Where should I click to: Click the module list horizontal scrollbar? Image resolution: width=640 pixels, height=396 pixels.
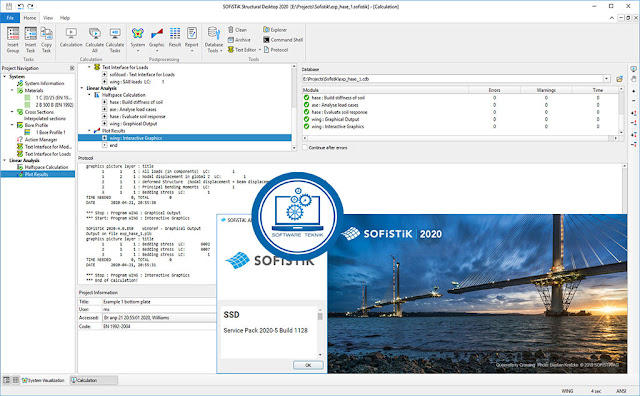click(x=460, y=138)
